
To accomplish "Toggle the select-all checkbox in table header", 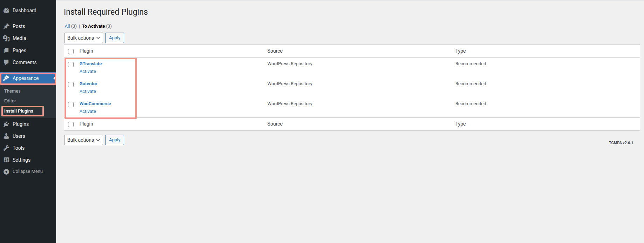I will (71, 52).
